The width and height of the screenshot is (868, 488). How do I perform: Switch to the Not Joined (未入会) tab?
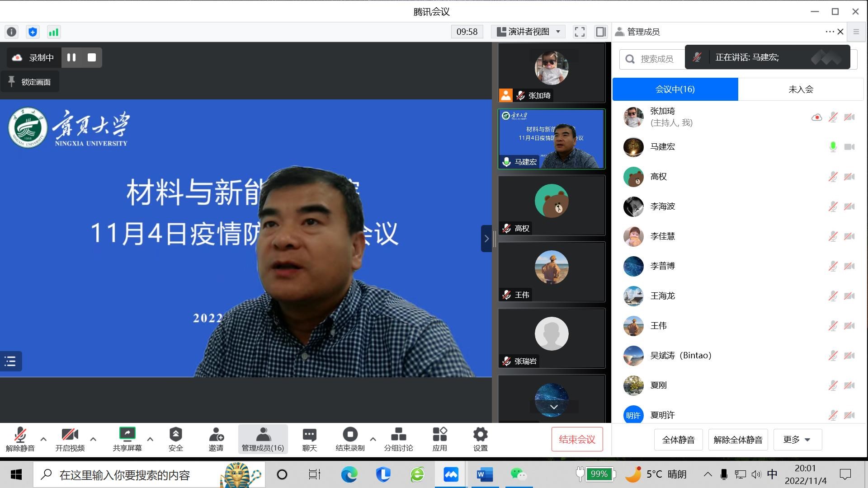click(x=801, y=89)
